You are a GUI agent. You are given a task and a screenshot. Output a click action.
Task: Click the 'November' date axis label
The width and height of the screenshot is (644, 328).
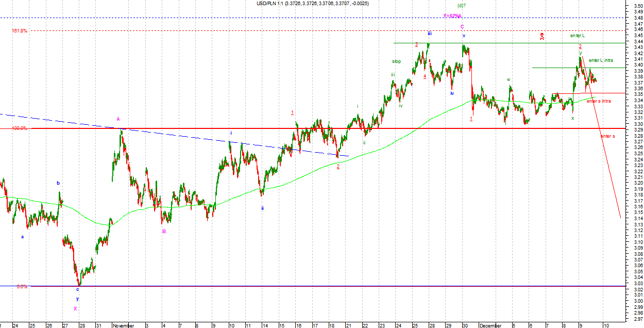pos(124,325)
